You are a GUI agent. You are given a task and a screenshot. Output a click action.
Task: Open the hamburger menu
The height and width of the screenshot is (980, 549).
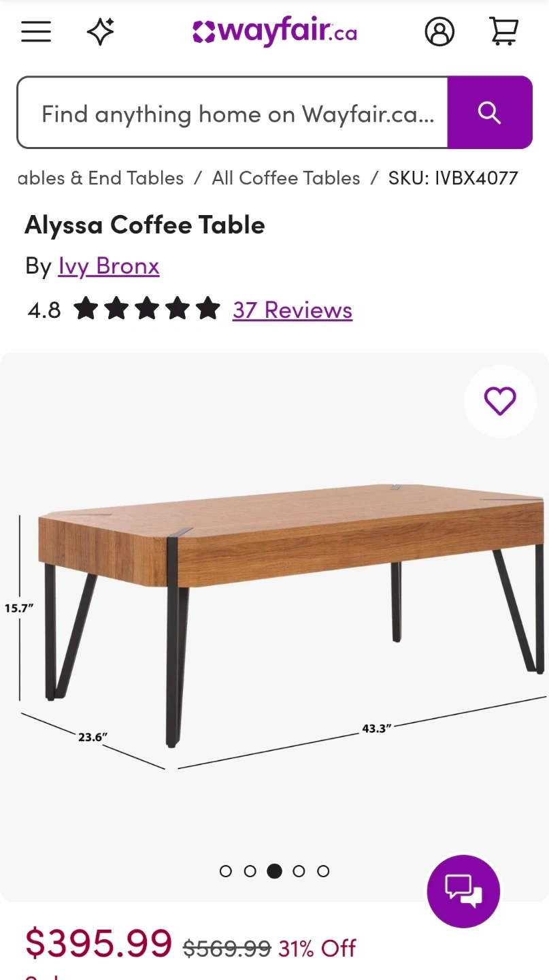coord(36,31)
